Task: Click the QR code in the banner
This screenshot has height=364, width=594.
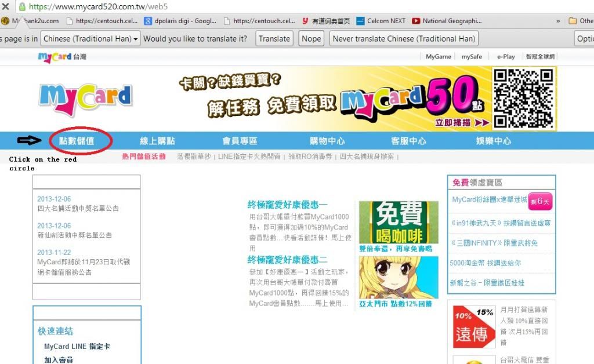Action: coord(523,98)
